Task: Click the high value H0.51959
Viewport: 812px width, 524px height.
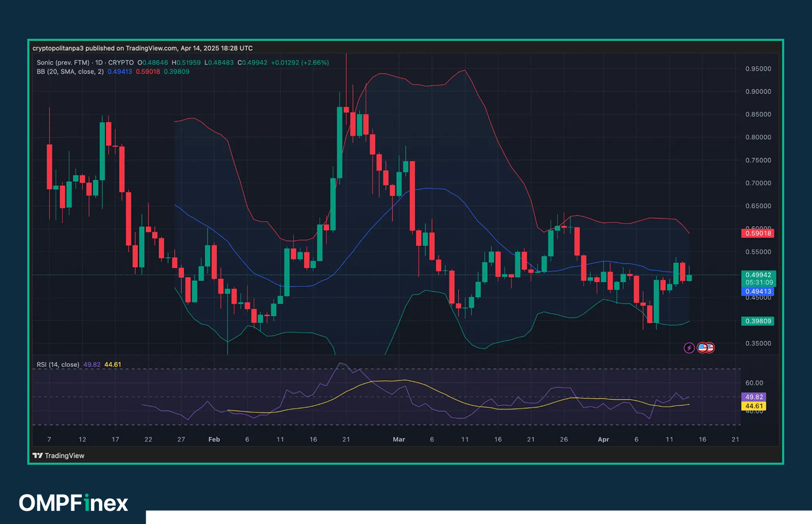Action: pos(186,62)
